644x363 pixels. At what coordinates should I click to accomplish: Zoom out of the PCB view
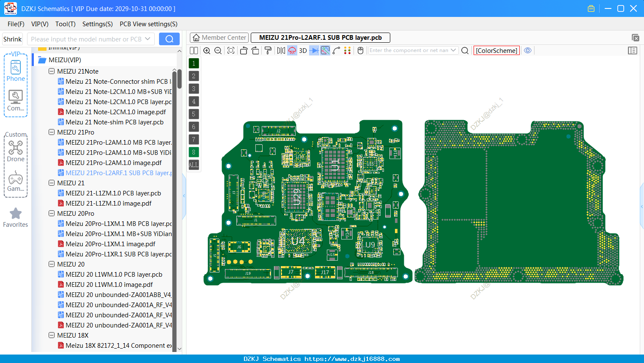(218, 50)
